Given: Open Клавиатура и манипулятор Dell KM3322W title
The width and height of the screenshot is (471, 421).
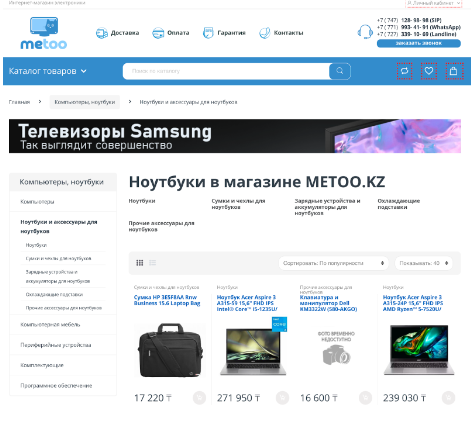Looking at the screenshot, I should tap(328, 303).
